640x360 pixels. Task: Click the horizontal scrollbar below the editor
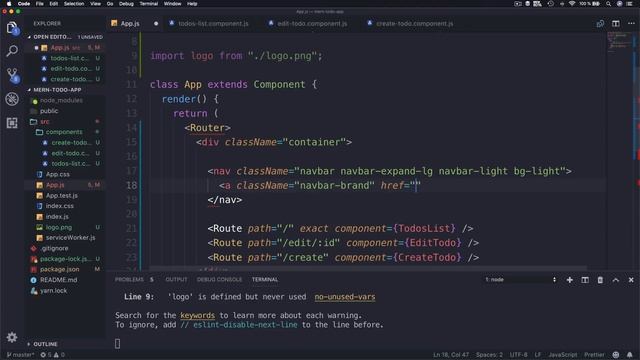(367, 268)
